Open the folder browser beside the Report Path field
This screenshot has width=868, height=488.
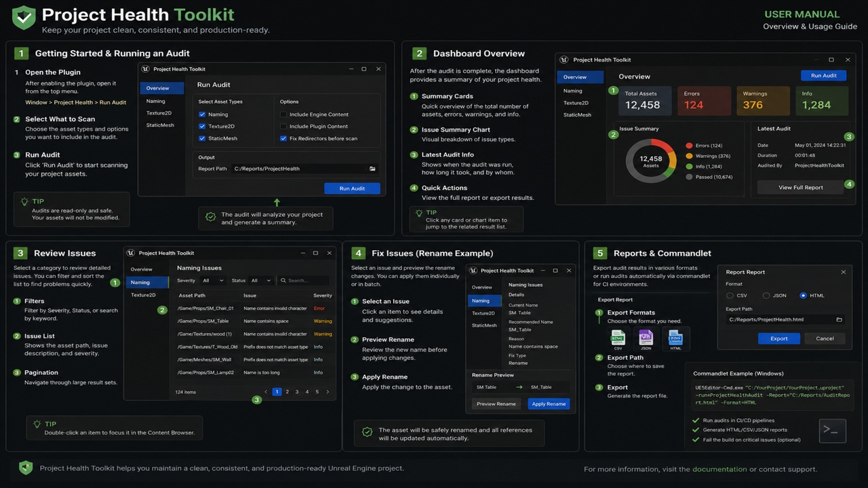(x=372, y=169)
